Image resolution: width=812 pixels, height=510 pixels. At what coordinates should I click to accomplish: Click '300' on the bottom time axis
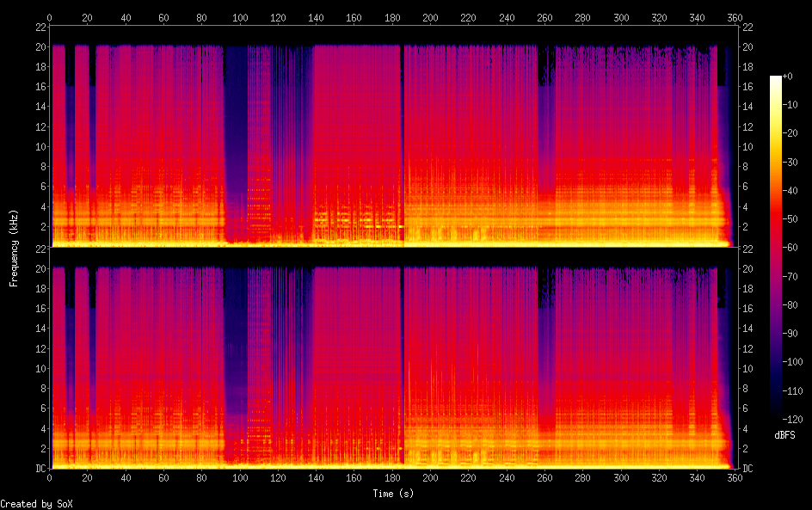point(621,478)
